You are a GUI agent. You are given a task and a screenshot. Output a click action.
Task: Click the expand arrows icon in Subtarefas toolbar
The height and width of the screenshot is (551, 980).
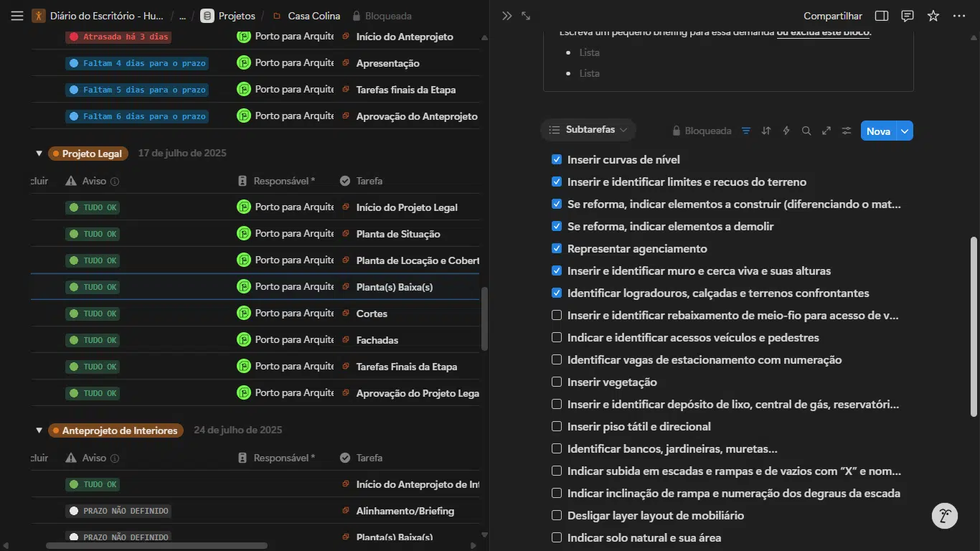click(x=826, y=131)
